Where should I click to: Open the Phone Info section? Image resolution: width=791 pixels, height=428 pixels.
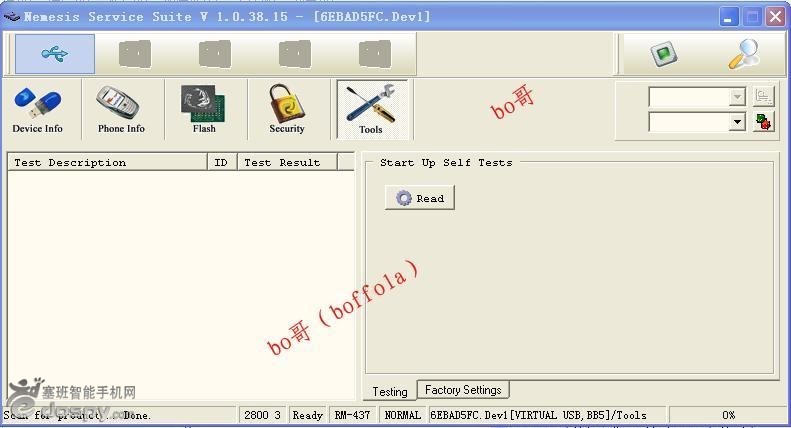click(x=121, y=110)
